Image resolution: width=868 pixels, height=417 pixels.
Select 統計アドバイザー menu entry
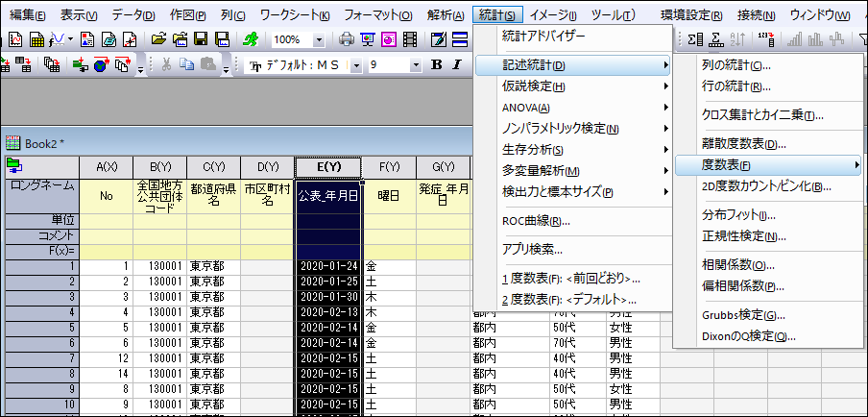coord(572,37)
